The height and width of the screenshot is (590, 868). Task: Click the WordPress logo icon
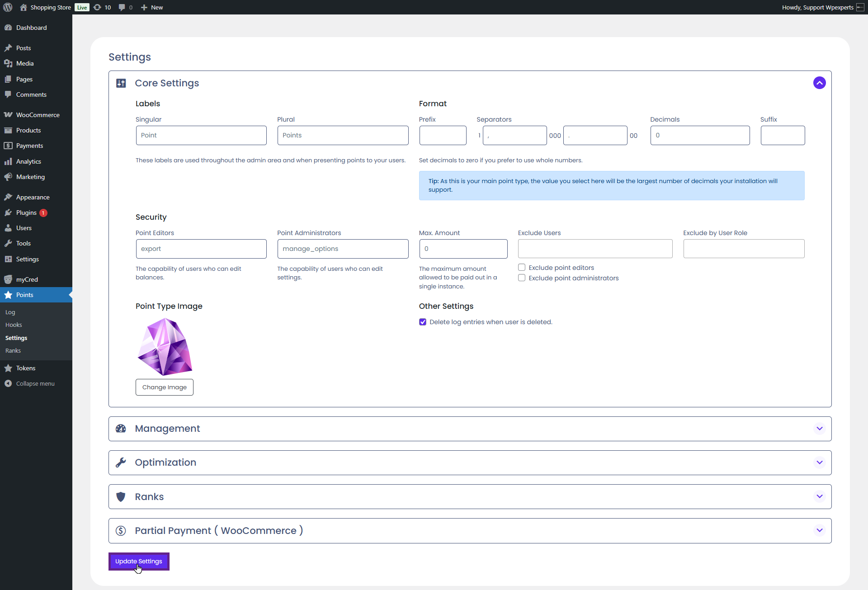coord(8,7)
